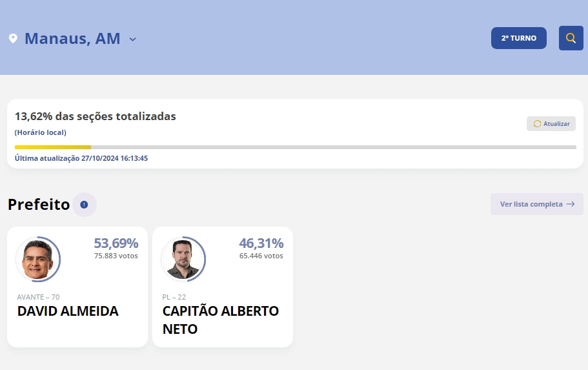Click the Horário local label
This screenshot has height=370, width=588.
point(40,132)
